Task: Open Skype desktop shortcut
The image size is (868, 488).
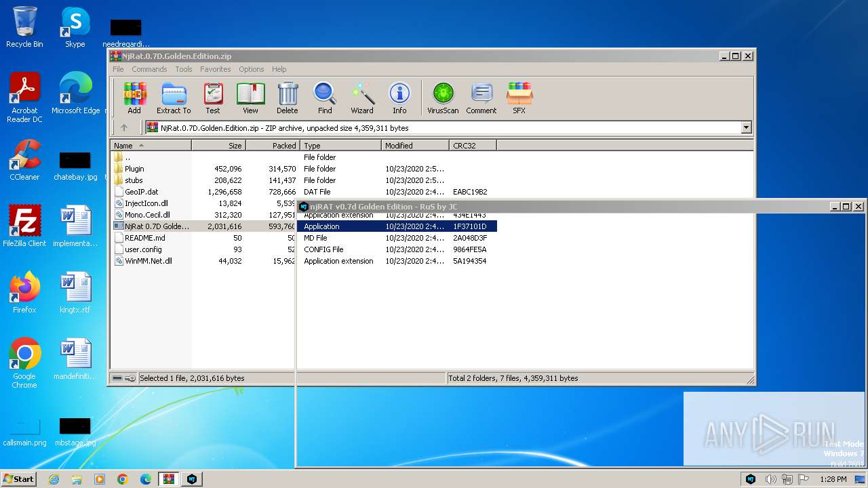Action: click(x=75, y=27)
